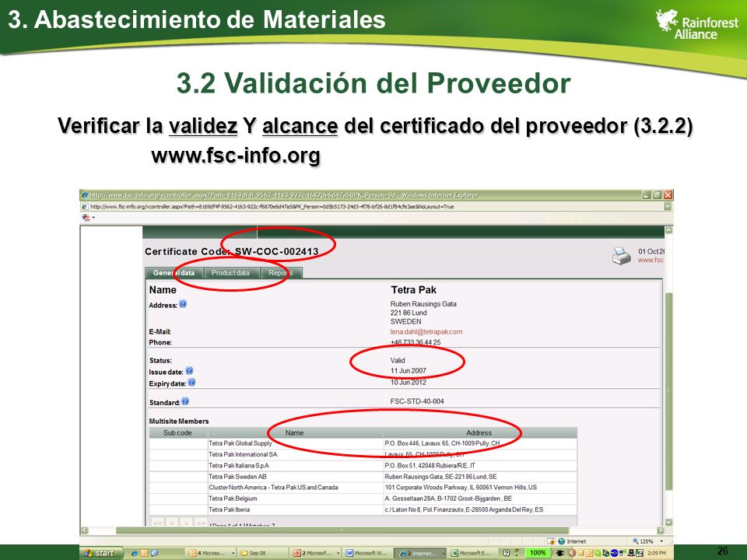
Task: Select the Tetra Pak Iberia row
Action: pyautogui.click(x=363, y=509)
